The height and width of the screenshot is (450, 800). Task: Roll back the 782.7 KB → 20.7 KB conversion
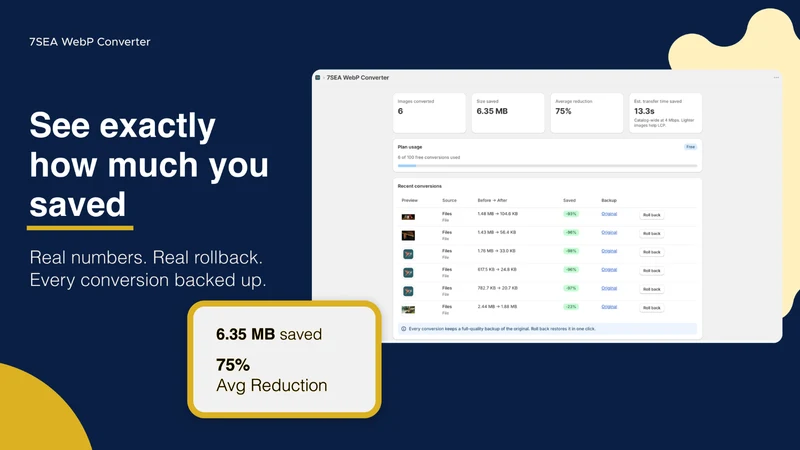[652, 289]
